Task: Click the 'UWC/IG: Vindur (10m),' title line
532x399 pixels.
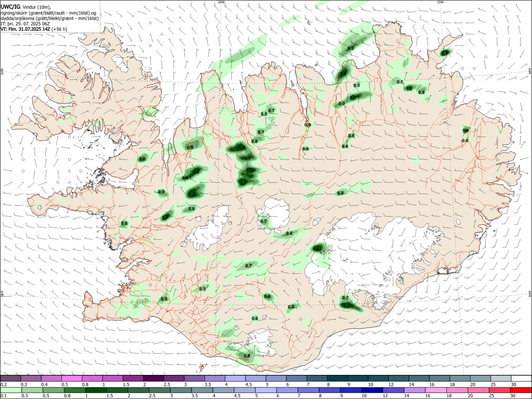Action: [x=25, y=7]
